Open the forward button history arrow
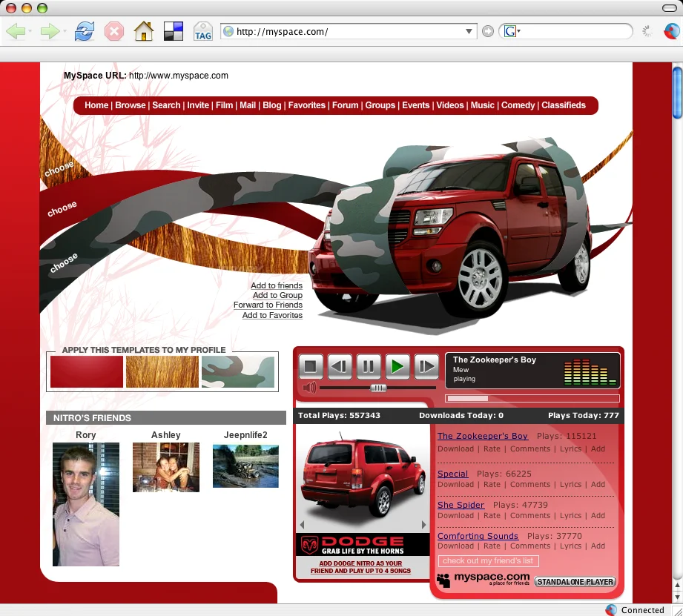The height and width of the screenshot is (616, 683). (x=65, y=31)
